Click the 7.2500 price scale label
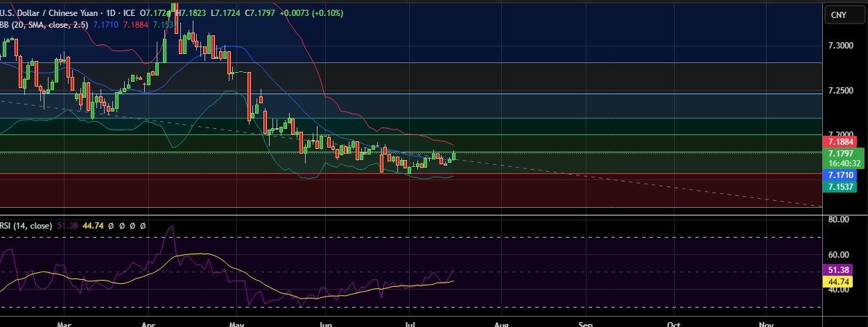The width and height of the screenshot is (868, 327). pos(841,91)
